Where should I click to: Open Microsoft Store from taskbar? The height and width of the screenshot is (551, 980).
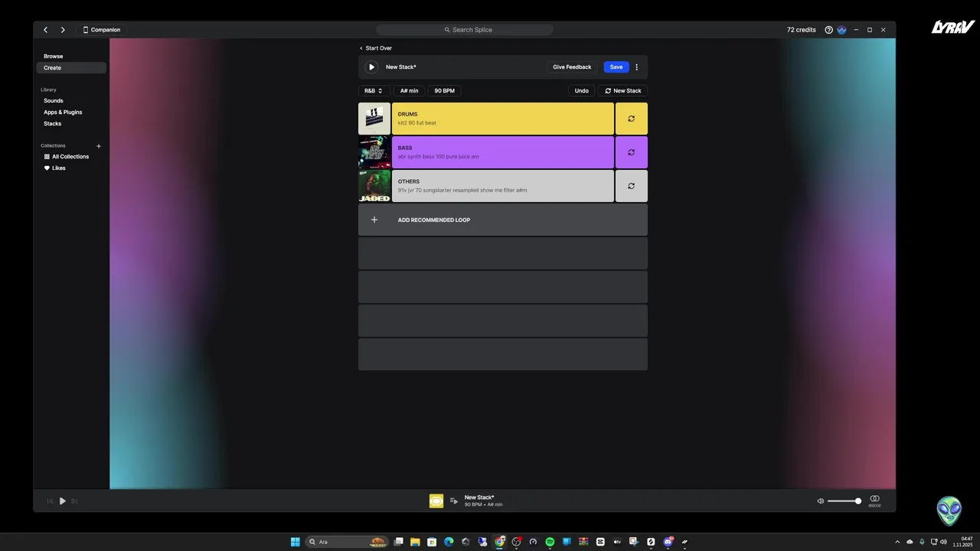[x=432, y=542]
